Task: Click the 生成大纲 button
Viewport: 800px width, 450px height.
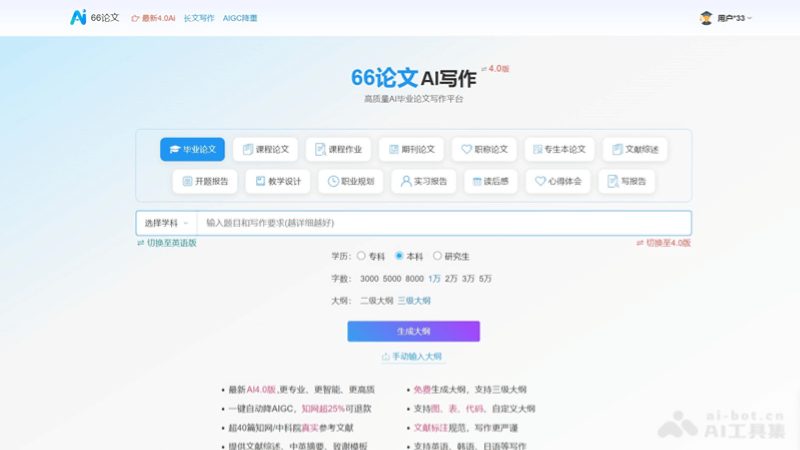Action: pyautogui.click(x=413, y=331)
